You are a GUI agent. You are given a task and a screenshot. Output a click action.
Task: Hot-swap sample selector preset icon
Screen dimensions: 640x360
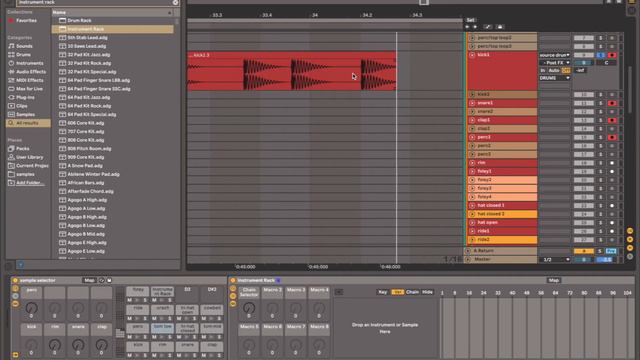click(x=102, y=280)
